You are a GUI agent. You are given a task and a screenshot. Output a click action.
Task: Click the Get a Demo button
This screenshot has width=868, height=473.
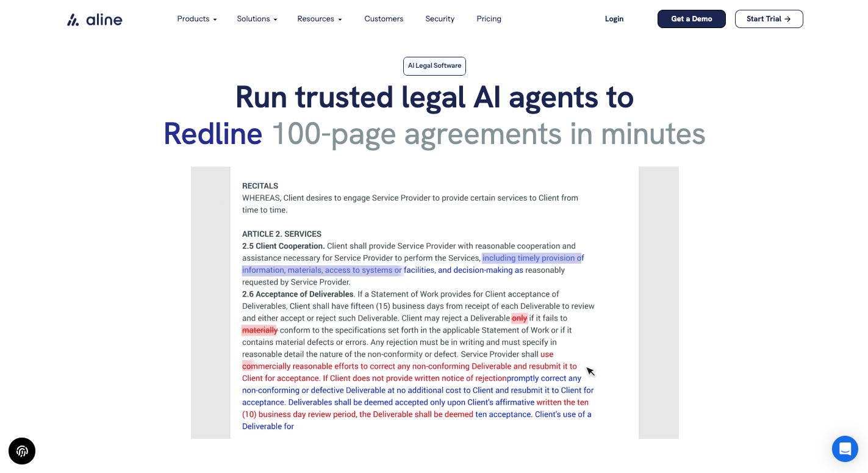pos(692,19)
